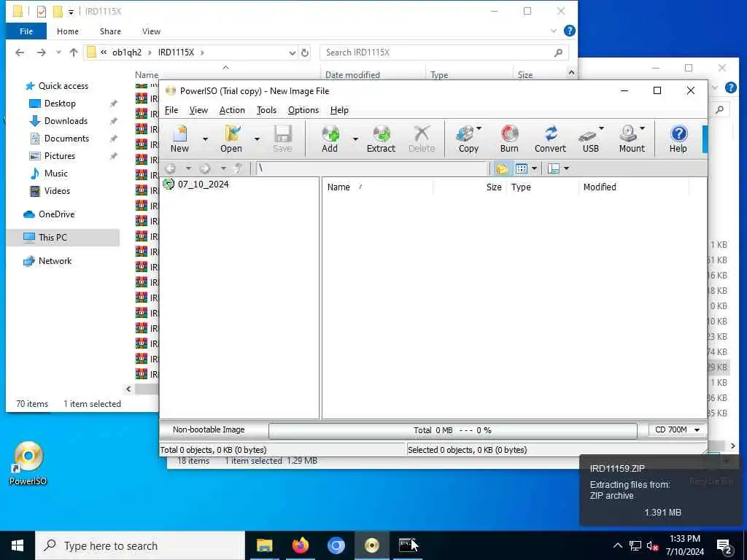Select This PC in navigation pane
This screenshot has width=747, height=560.
pos(53,237)
